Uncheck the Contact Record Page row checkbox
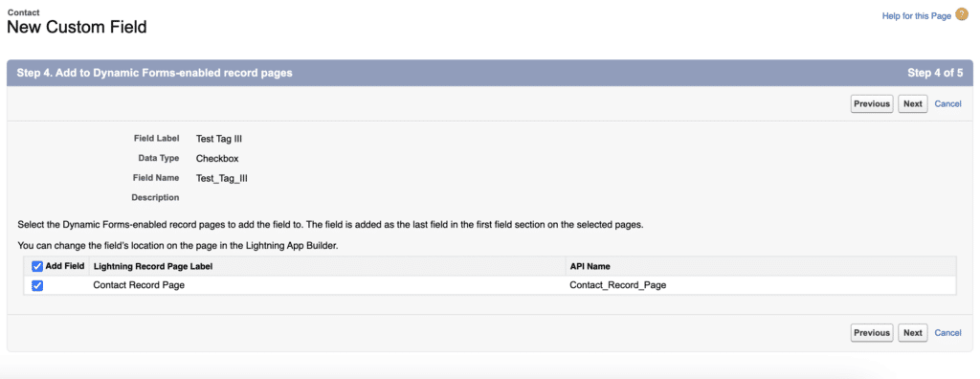This screenshot has width=980, height=379. coord(37,286)
